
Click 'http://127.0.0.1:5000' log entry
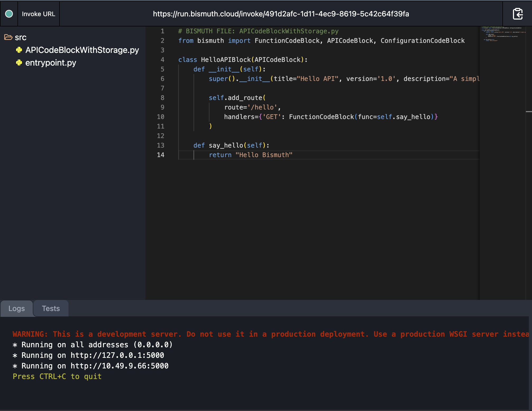tap(117, 355)
